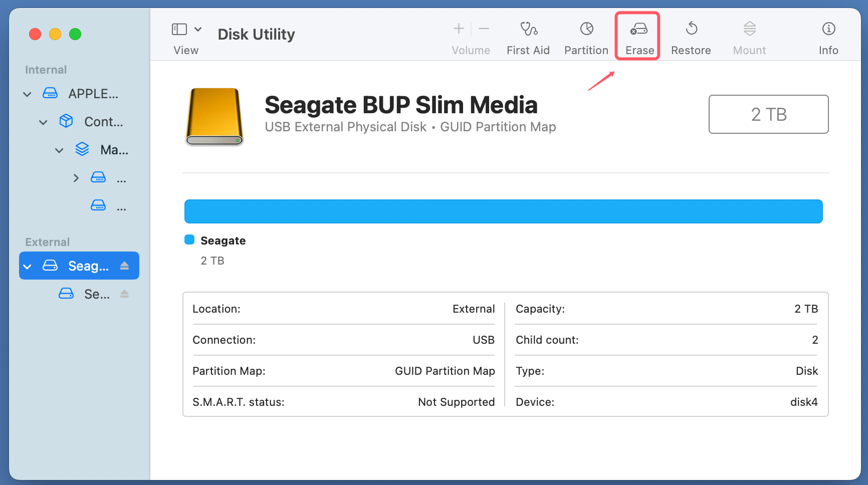Run First Aid on the disk
Screen dimensions: 868x485
point(528,36)
